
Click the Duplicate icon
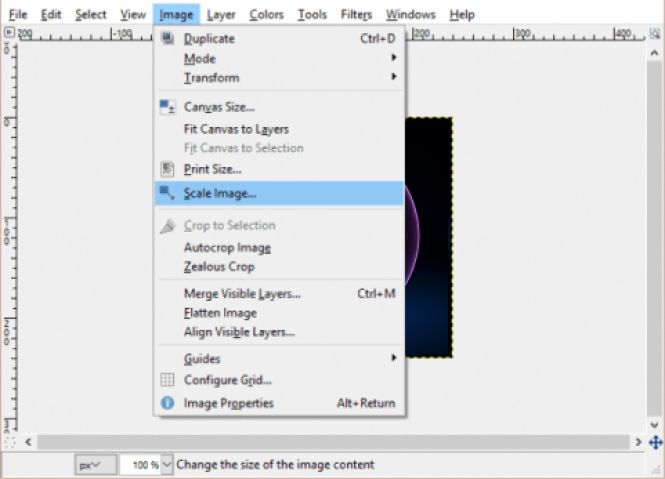click(x=168, y=38)
